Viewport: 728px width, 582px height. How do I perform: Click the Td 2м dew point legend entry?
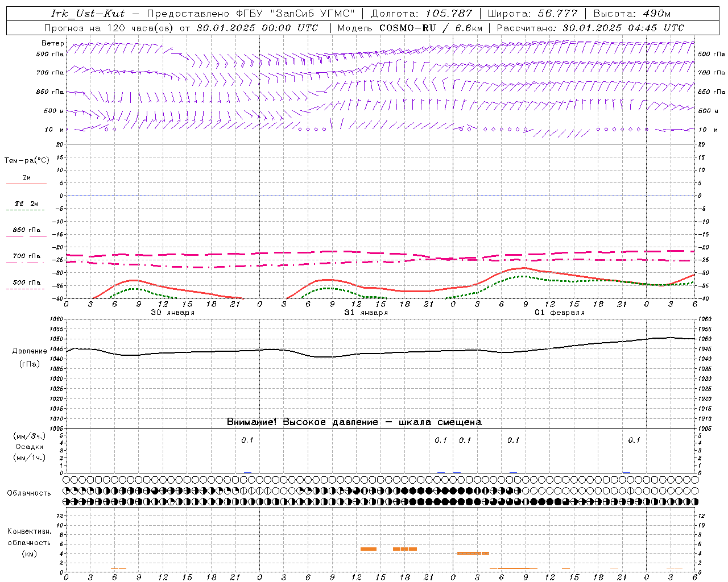point(26,206)
